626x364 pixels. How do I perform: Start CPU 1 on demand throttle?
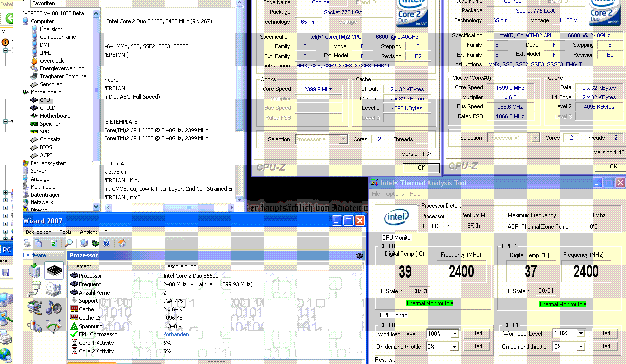[x=605, y=346]
